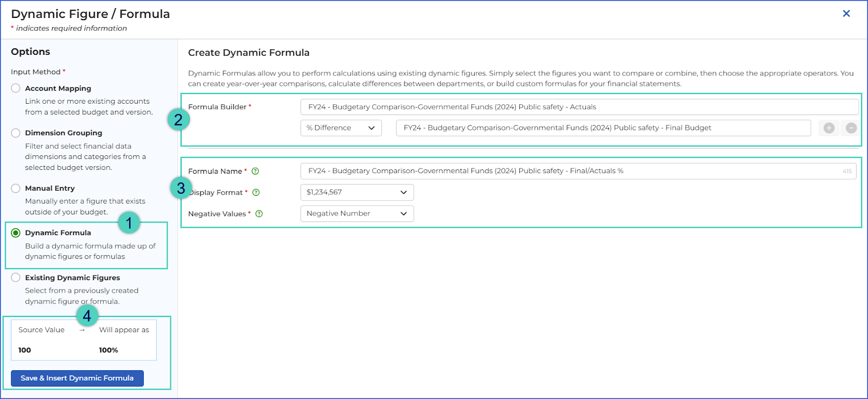Click the remove row minus icon
868x399 pixels.
pyautogui.click(x=851, y=128)
